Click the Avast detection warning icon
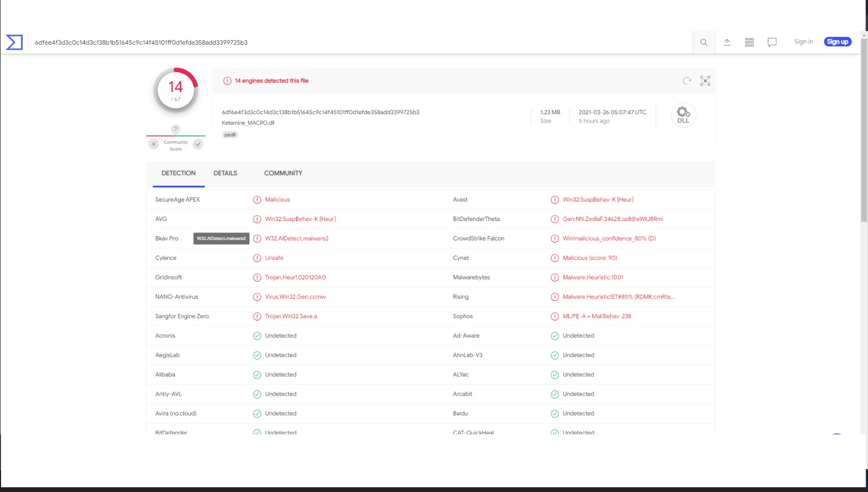The height and width of the screenshot is (492, 868). pos(555,199)
